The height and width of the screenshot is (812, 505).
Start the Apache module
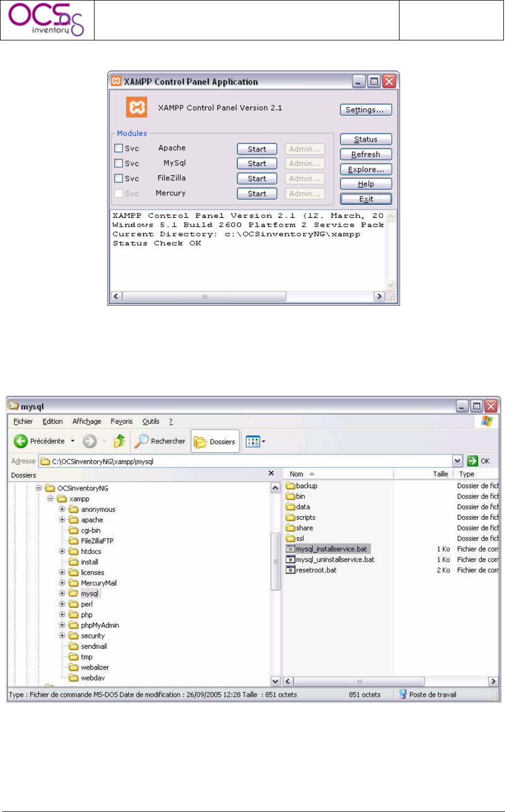(257, 149)
